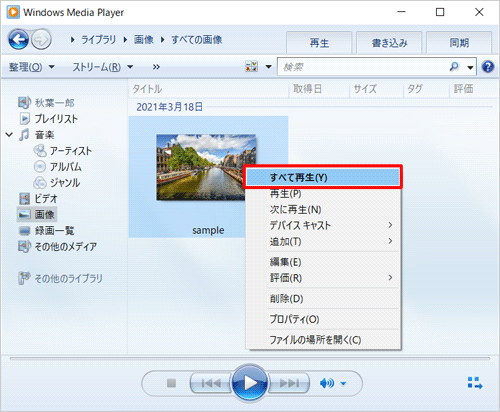Select the sample canal image thumbnail
Viewport: 500px width, 412px height.
(x=205, y=167)
